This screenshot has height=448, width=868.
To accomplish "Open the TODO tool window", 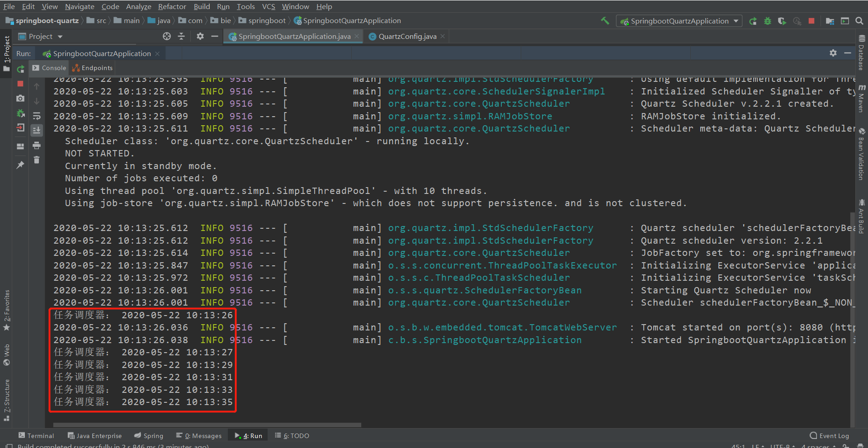I will coord(292,436).
